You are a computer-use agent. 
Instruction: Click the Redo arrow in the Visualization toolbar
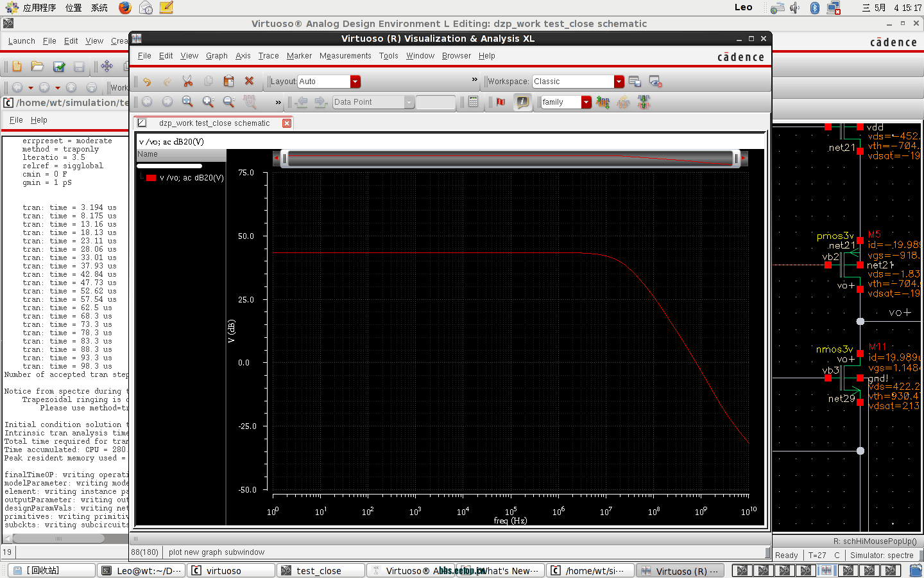pyautogui.click(x=167, y=82)
